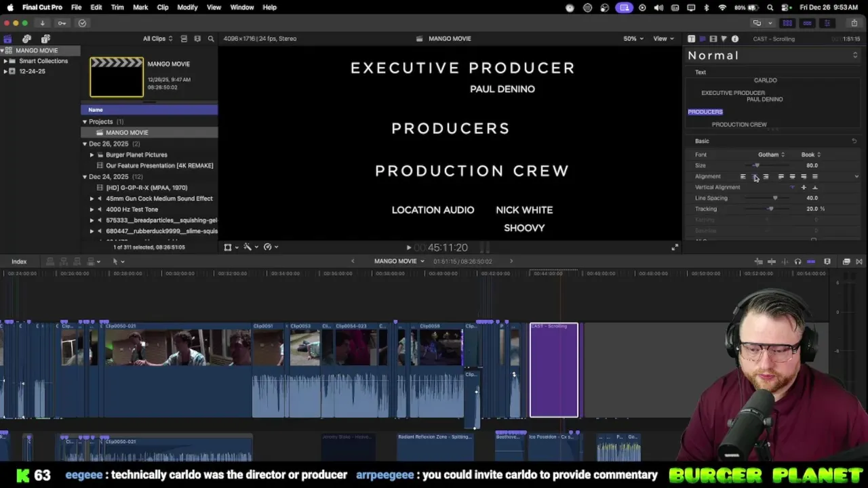Image resolution: width=868 pixels, height=488 pixels.
Task: Click the Size value field 80.0
Action: (x=812, y=165)
